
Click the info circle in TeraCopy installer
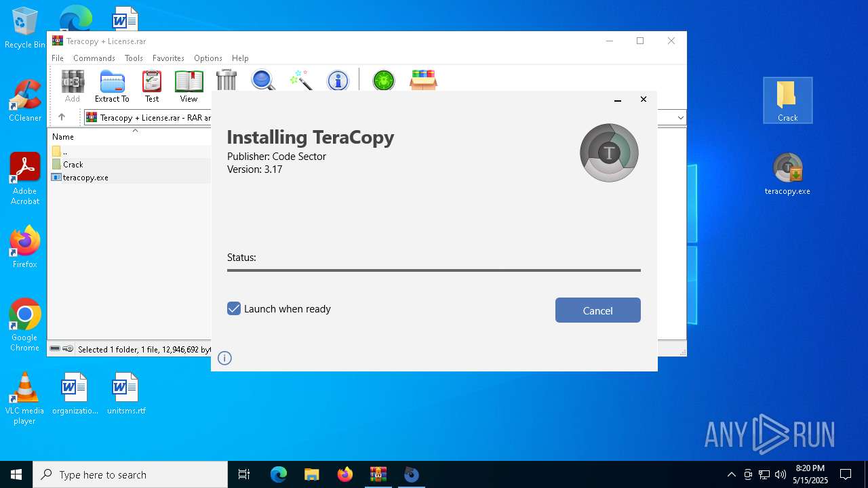coord(225,358)
